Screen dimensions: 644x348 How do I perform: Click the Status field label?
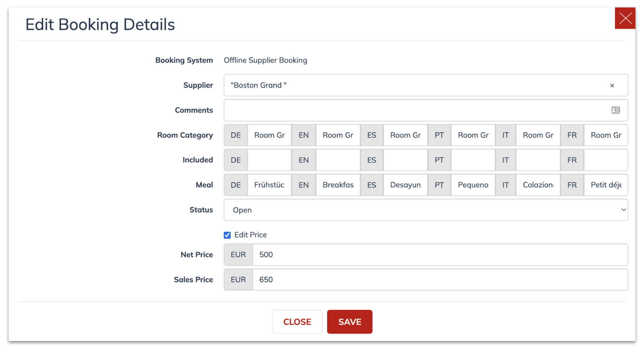point(201,210)
